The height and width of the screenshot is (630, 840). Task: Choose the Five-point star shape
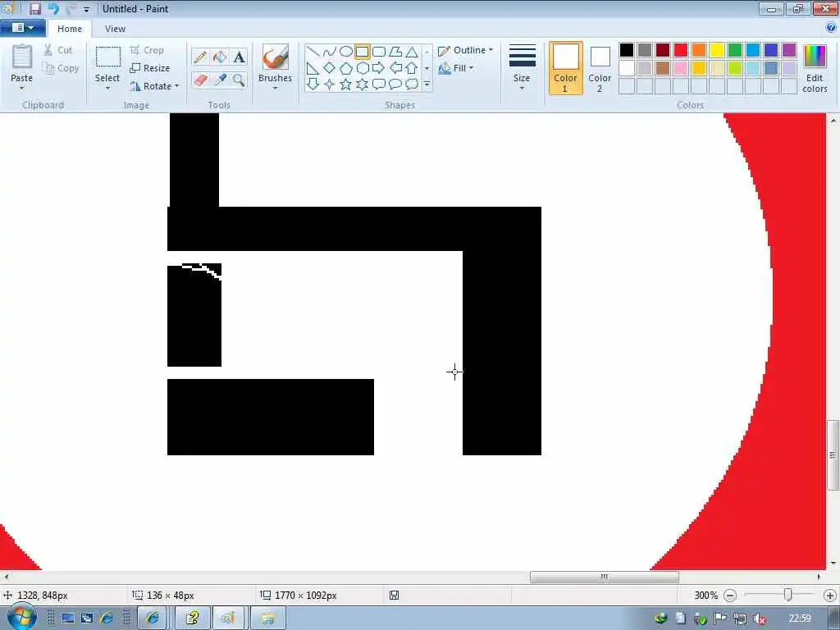tap(346, 84)
